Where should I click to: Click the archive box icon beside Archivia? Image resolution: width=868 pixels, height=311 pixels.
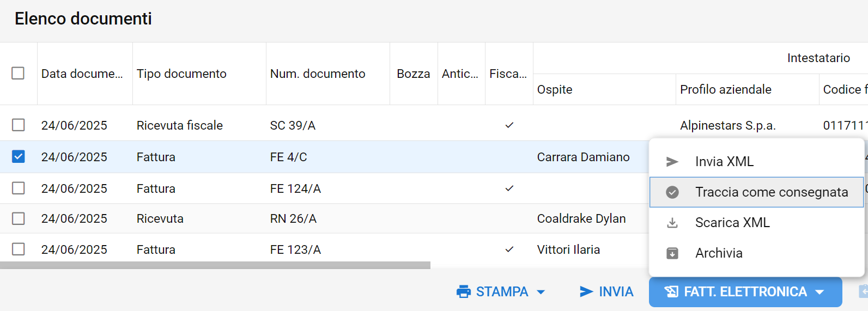(x=672, y=253)
